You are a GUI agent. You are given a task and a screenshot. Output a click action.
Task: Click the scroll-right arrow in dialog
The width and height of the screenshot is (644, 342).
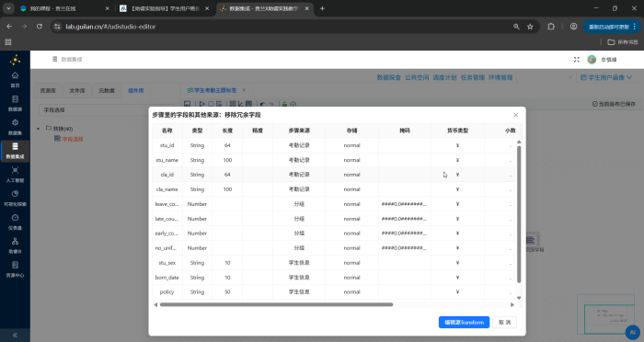click(x=512, y=304)
